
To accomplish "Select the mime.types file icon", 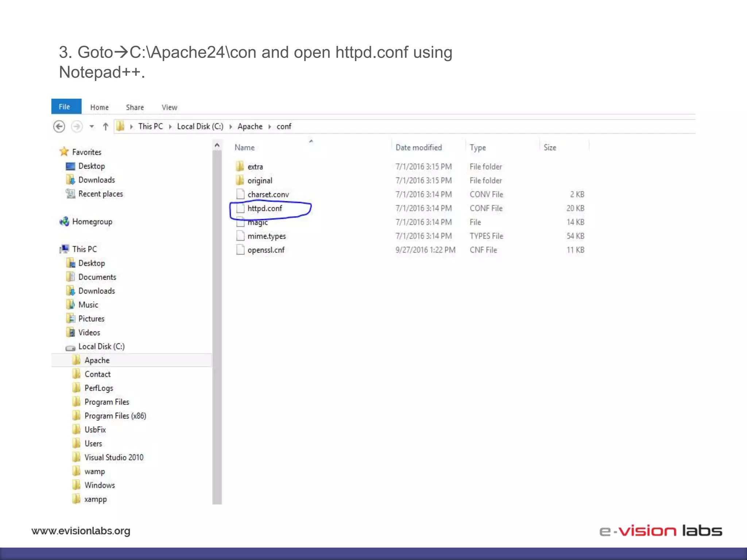I will pyautogui.click(x=240, y=236).
